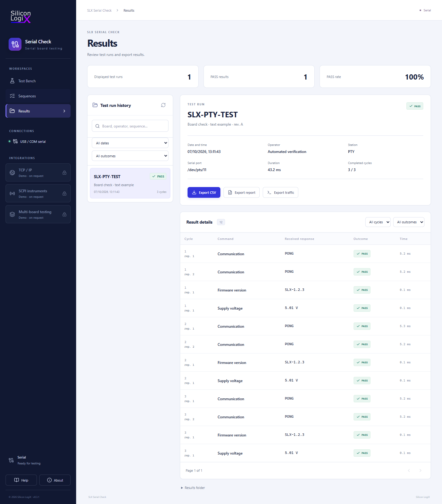Viewport: 442px width, 504px height.
Task: Click the Export report button
Action: tap(242, 193)
